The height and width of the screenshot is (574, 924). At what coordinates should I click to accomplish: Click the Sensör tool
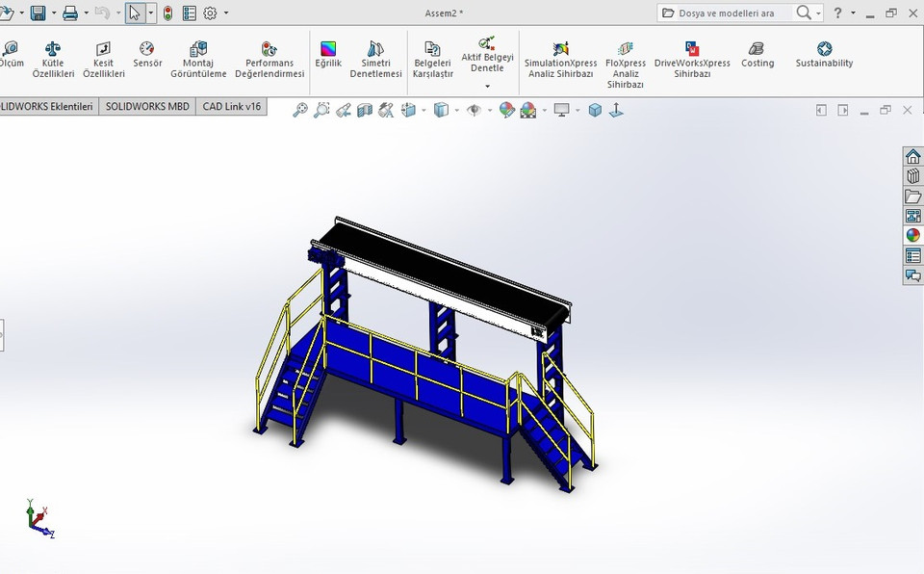146,54
